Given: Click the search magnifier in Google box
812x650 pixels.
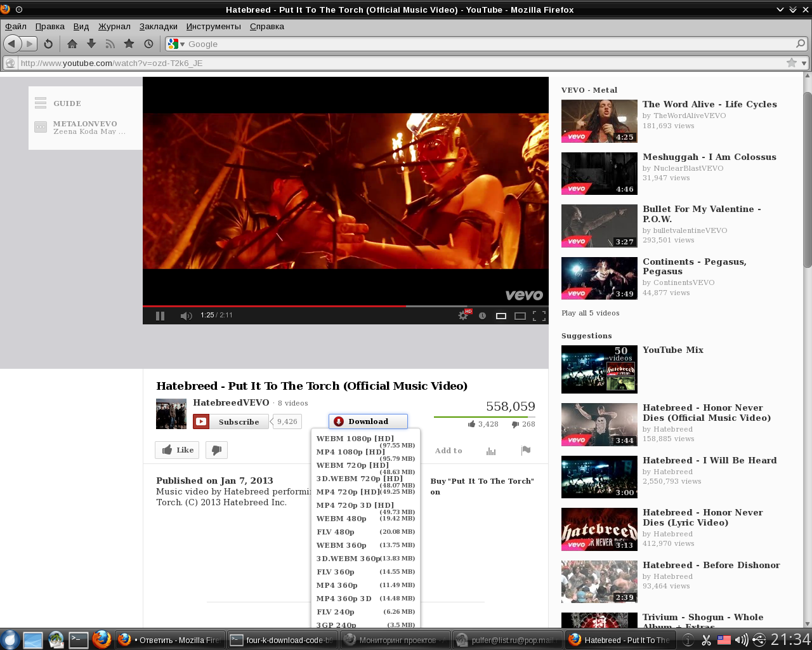Looking at the screenshot, I should point(801,44).
